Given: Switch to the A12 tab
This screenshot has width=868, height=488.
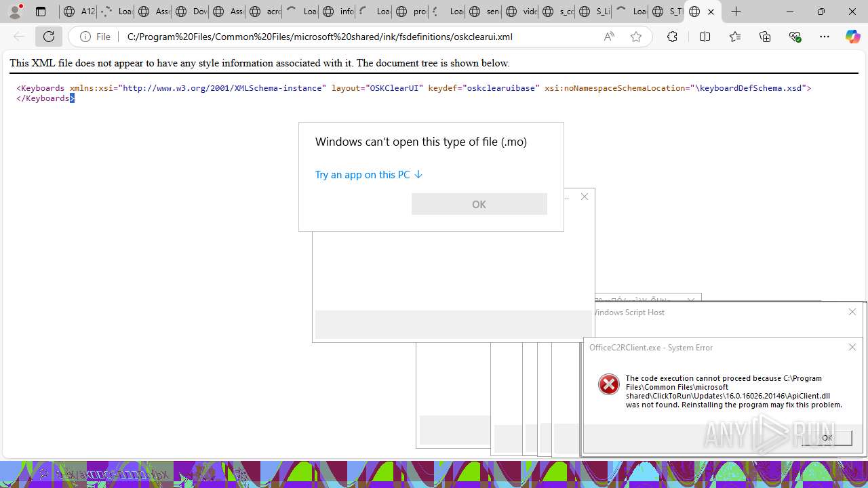Looking at the screenshot, I should 78,12.
